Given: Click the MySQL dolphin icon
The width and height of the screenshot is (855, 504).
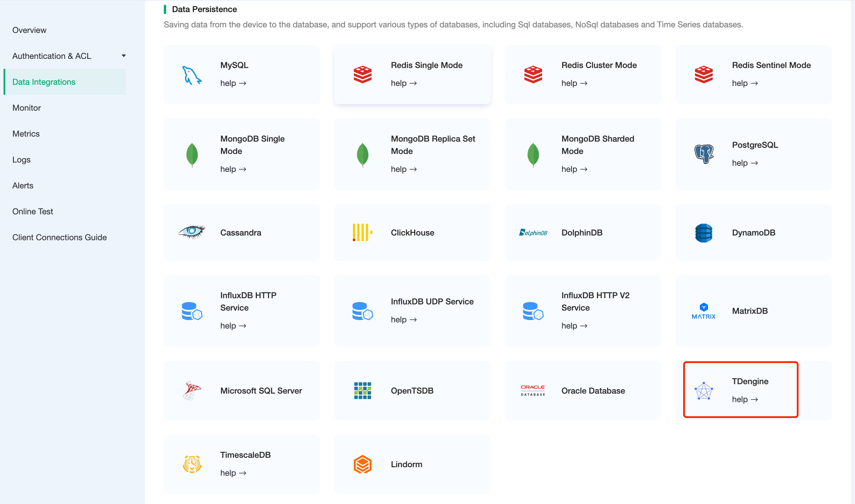Looking at the screenshot, I should pyautogui.click(x=192, y=75).
